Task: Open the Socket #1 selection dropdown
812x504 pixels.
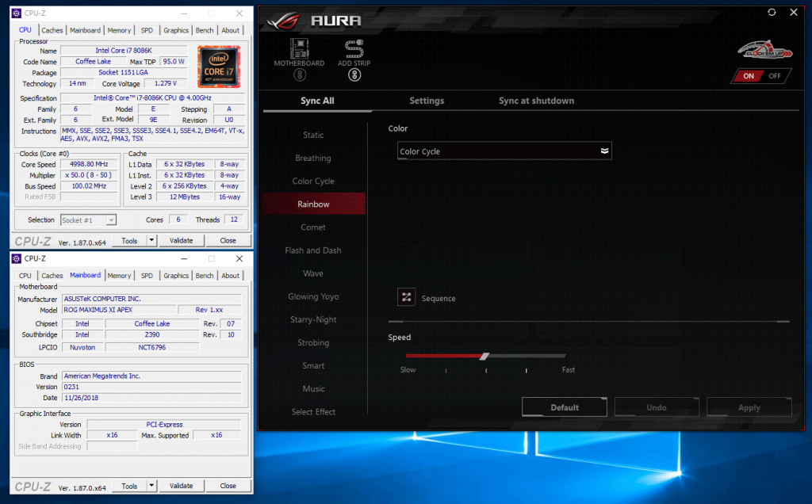Action: (88, 220)
